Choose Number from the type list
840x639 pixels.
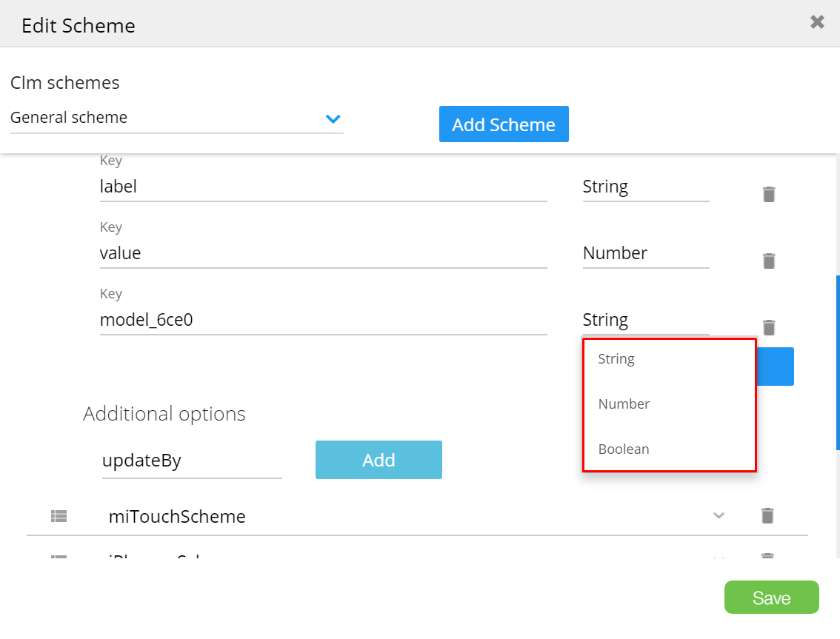coord(624,404)
